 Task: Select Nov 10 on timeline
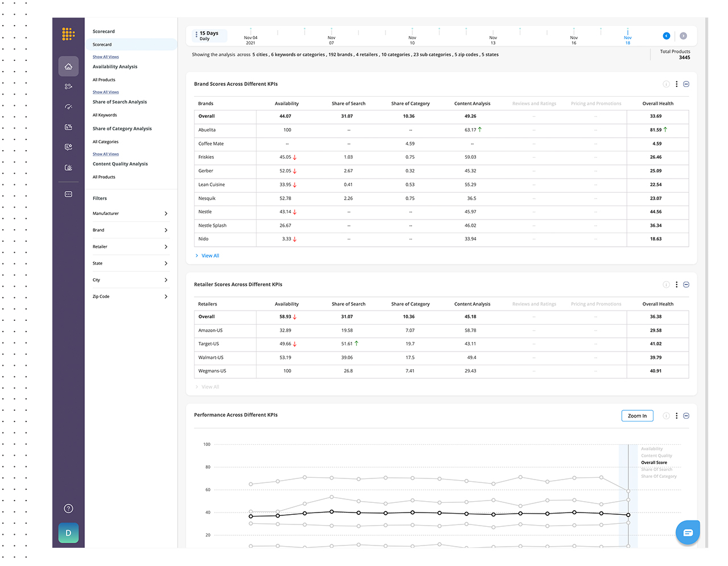412,40
